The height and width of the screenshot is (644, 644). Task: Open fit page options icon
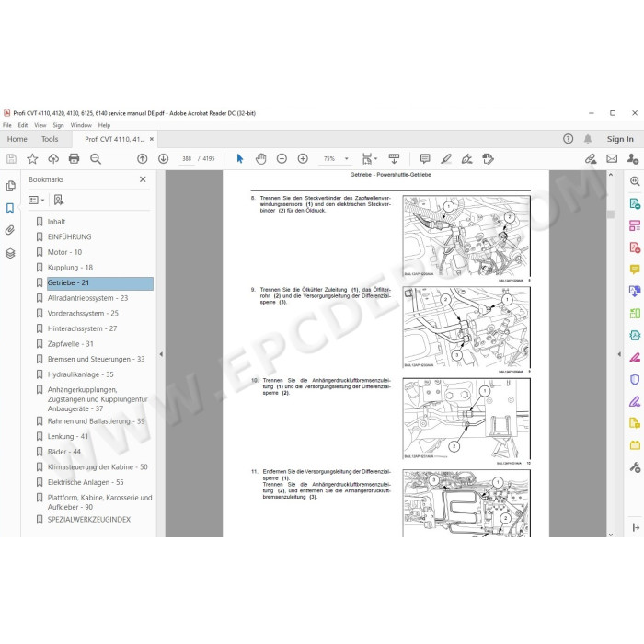[369, 159]
